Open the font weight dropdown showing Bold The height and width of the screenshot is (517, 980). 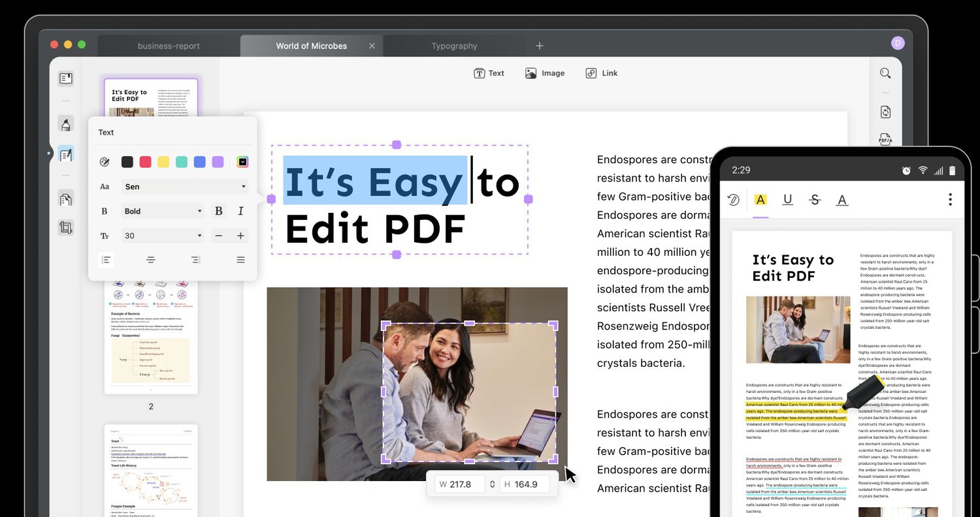[x=163, y=211]
